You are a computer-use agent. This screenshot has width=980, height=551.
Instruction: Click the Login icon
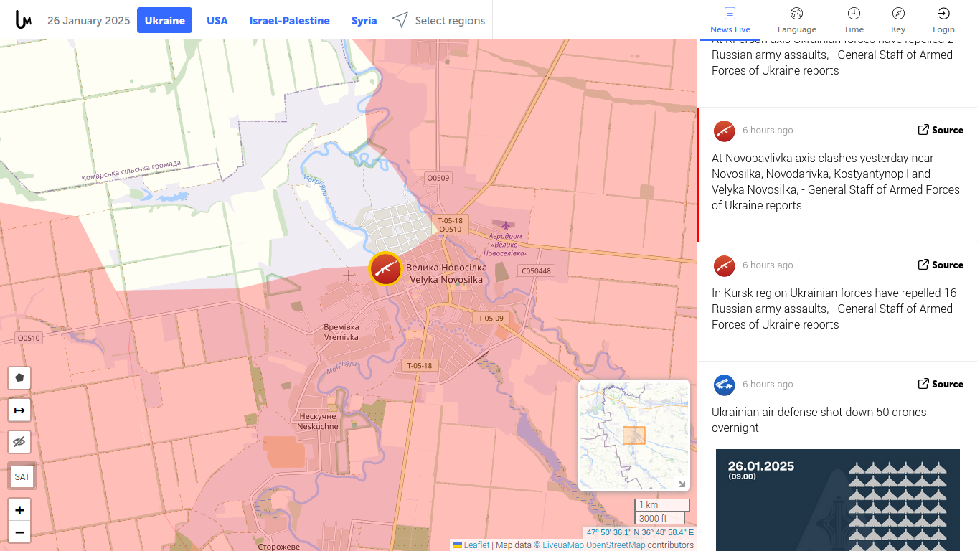[x=943, y=20]
